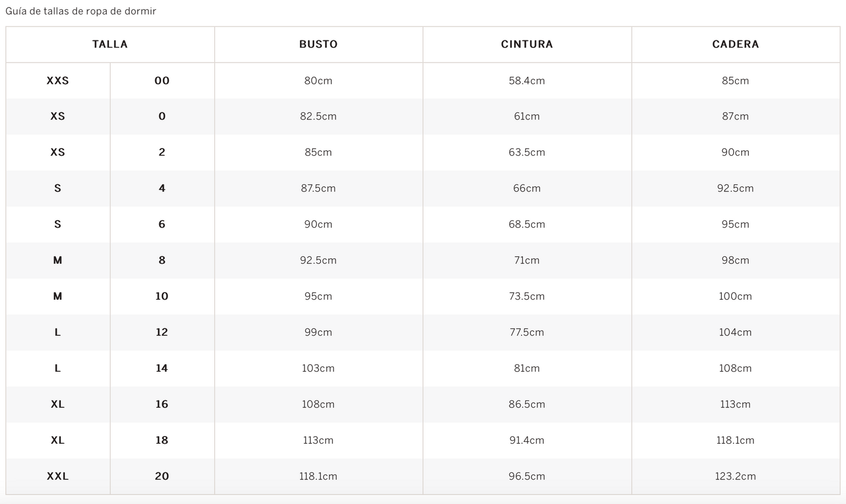Screen dimensions: 846x504
Task: Select the size 00 cell
Action: (162, 81)
